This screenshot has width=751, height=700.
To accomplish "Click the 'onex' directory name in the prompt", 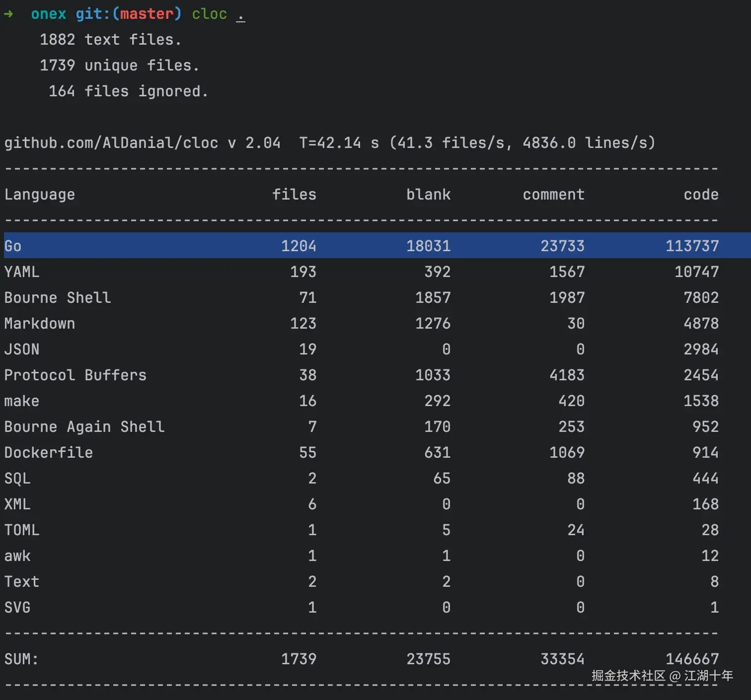I will [48, 14].
